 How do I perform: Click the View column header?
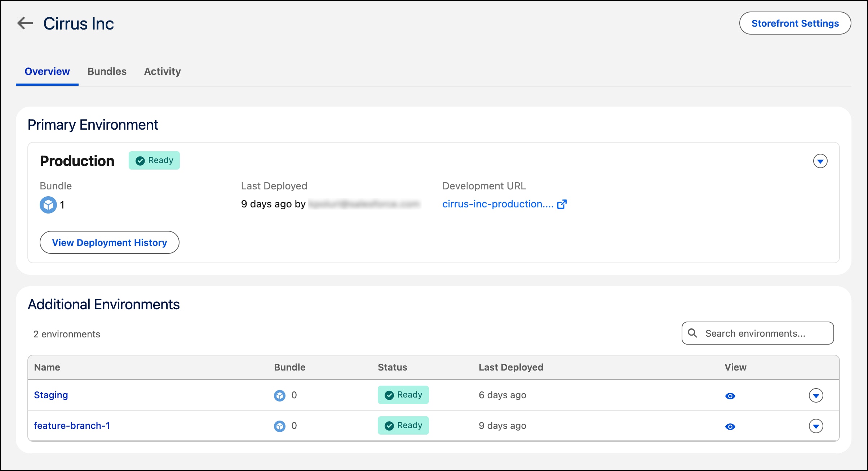coord(735,367)
